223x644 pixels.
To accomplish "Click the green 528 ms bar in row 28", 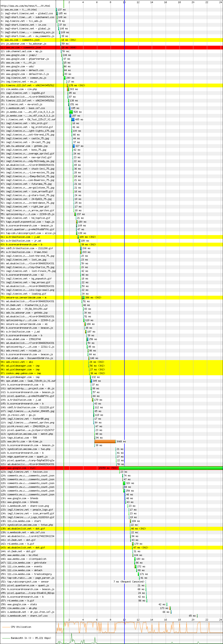I will coord(71,112).
